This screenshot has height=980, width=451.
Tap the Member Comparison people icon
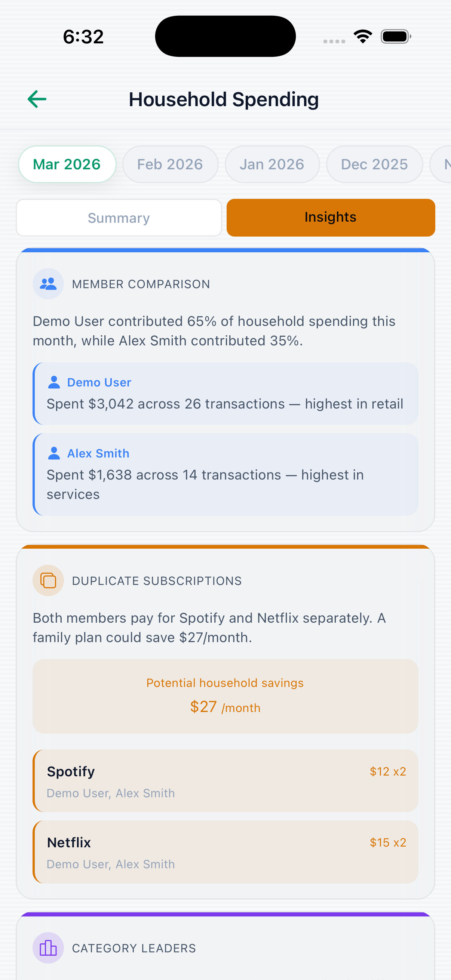click(x=48, y=284)
